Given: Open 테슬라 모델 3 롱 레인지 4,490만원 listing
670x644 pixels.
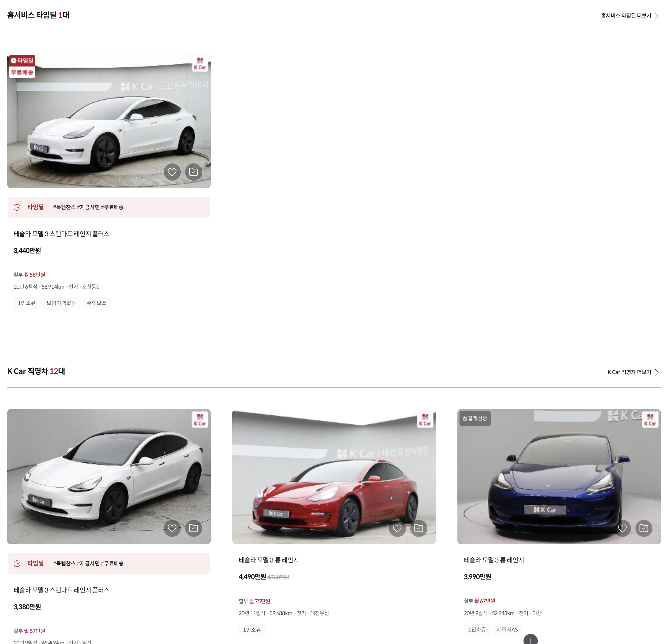Looking at the screenshot, I should point(269,560).
